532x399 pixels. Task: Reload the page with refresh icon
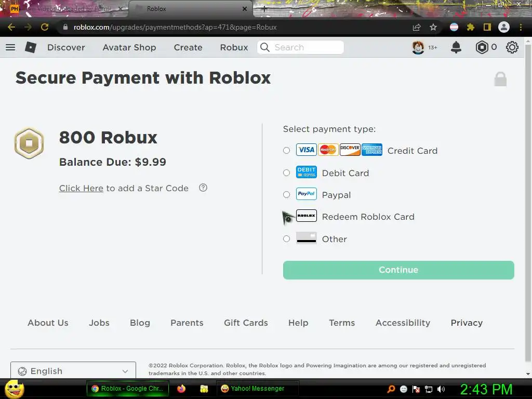(x=45, y=27)
